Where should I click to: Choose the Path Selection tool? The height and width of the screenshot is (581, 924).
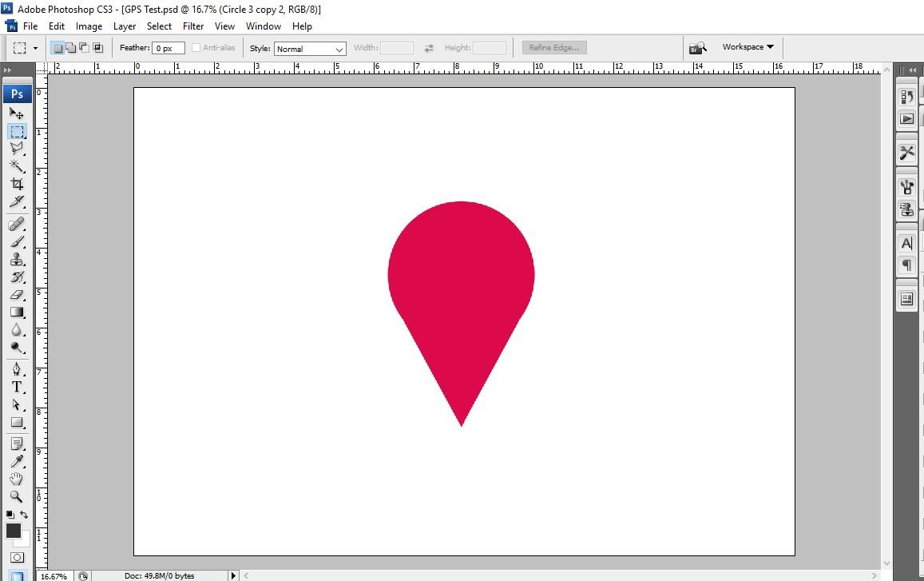[17, 405]
